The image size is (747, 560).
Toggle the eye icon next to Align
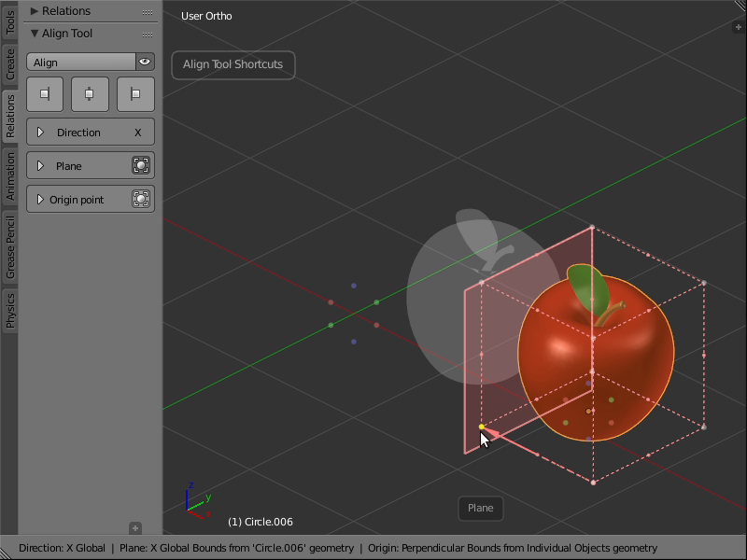[x=145, y=63]
